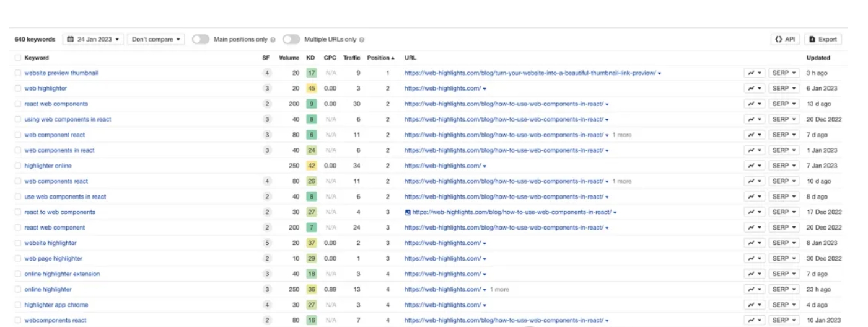
Task: Sort table by KD column header
Action: [311, 58]
